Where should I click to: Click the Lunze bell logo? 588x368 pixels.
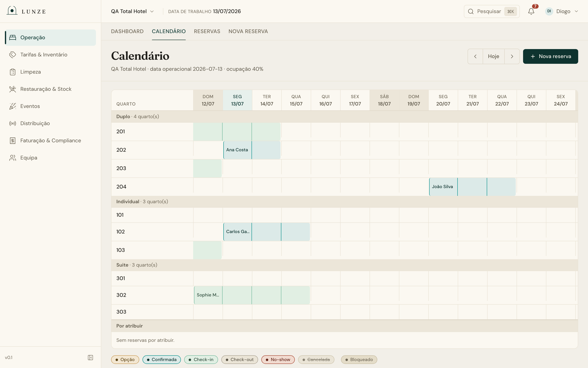12,10
